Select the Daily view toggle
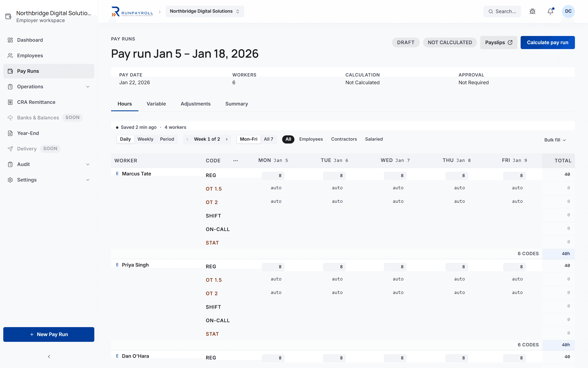The width and height of the screenshot is (588, 368). click(x=125, y=139)
